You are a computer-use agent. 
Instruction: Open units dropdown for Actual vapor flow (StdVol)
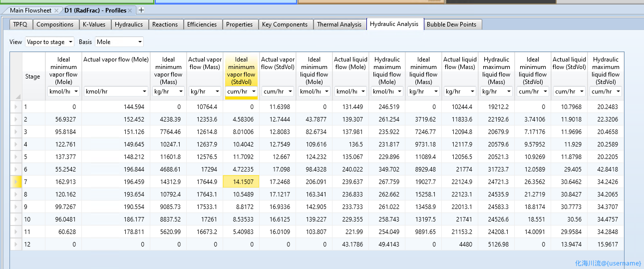[278, 91]
